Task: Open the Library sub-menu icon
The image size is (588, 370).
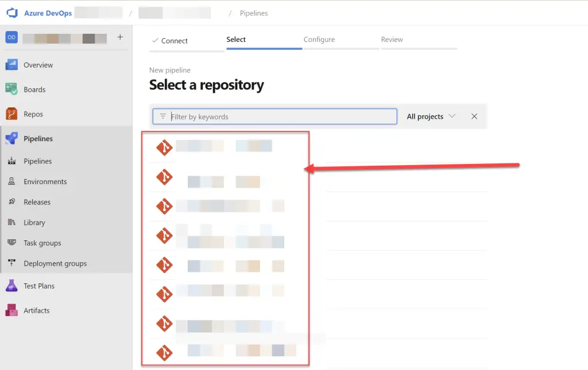Action: tap(11, 223)
